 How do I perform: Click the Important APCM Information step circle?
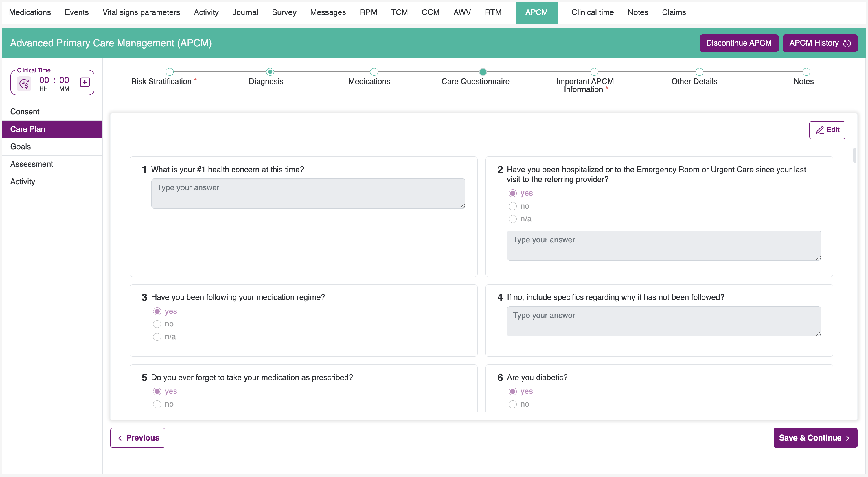[594, 72]
